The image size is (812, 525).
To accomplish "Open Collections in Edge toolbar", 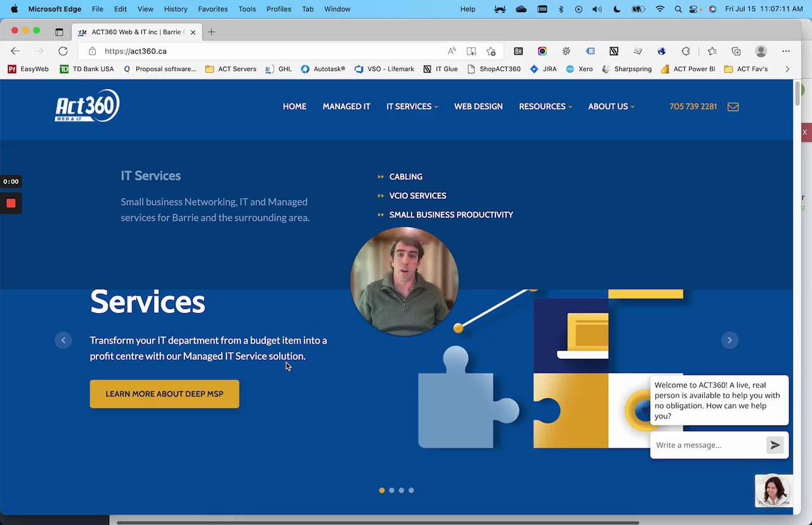I will click(x=736, y=51).
